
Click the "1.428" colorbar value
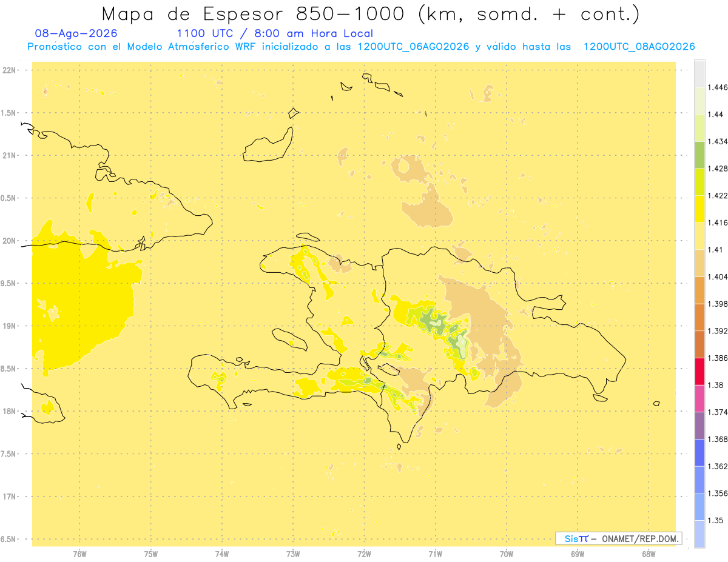717,169
